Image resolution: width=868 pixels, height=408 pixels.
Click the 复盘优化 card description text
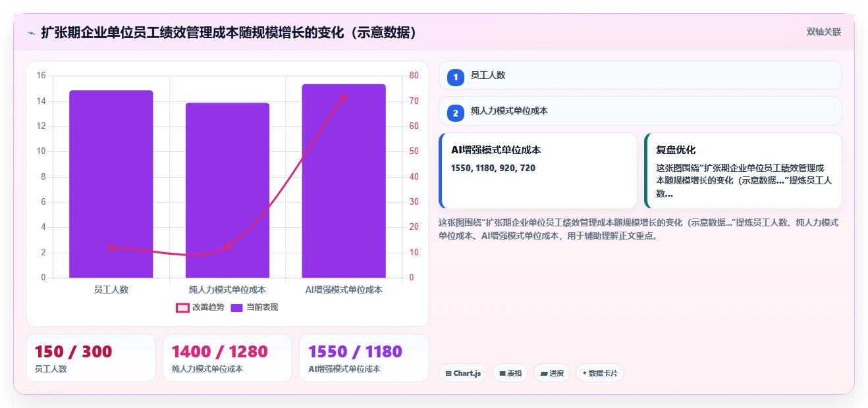click(x=744, y=181)
